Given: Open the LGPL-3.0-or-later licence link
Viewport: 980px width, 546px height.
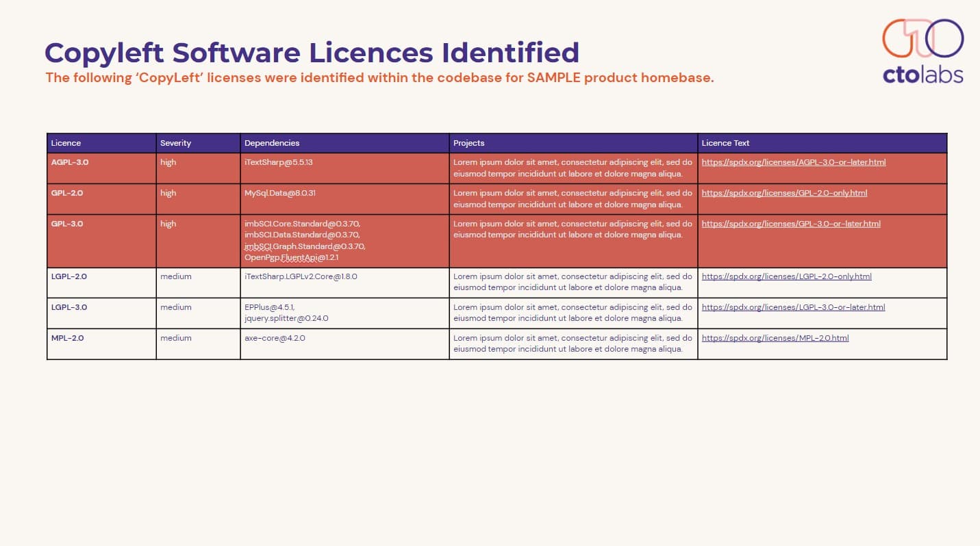Looking at the screenshot, I should click(x=793, y=307).
